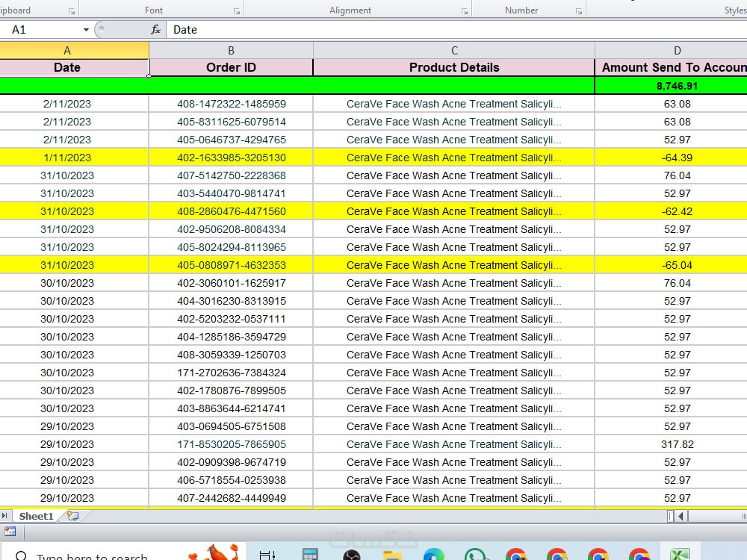Image resolution: width=747 pixels, height=560 pixels.
Task: Select the negative amount -64.39
Action: (x=672, y=158)
